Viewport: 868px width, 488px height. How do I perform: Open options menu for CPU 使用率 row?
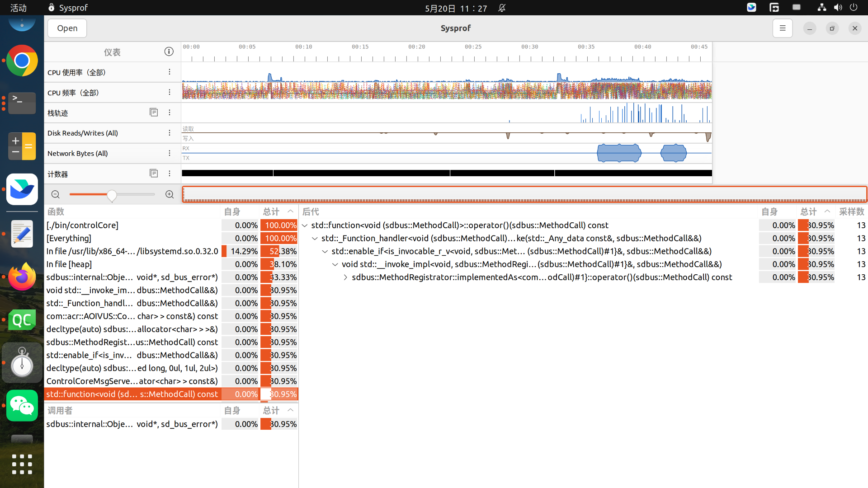point(170,72)
